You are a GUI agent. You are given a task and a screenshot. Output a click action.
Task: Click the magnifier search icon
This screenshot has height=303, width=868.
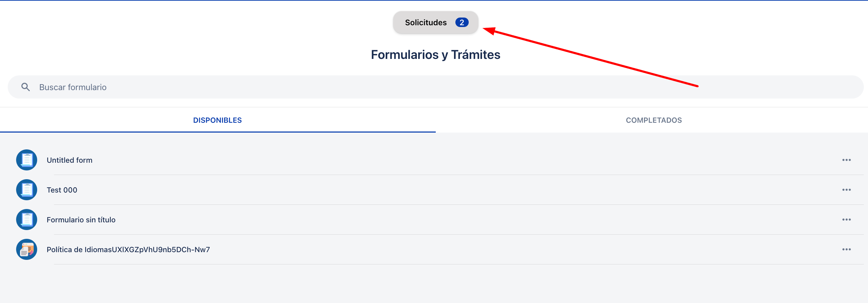click(x=26, y=87)
